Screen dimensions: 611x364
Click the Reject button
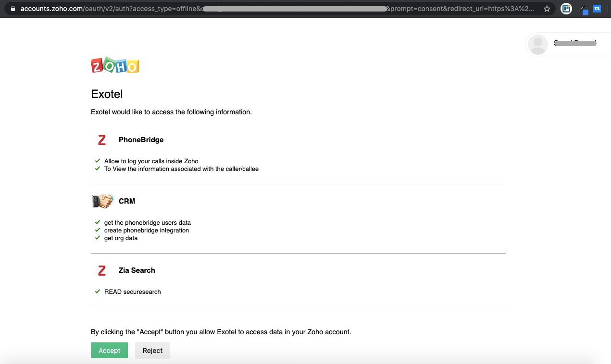152,351
